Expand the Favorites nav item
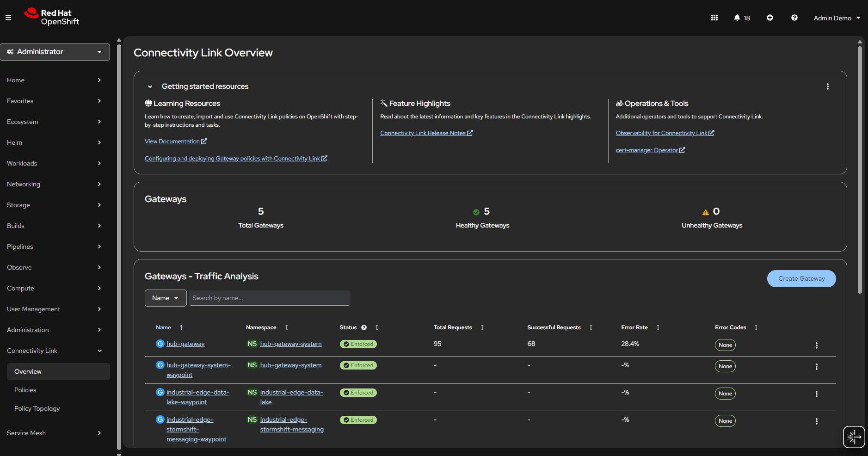The height and width of the screenshot is (456, 868). 55,101
